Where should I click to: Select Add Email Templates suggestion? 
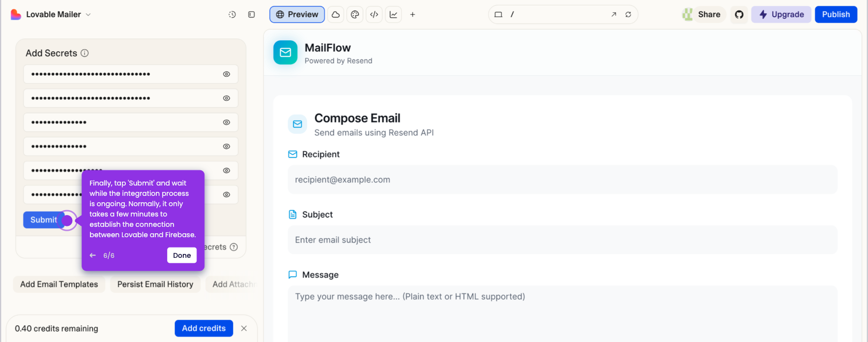[59, 284]
